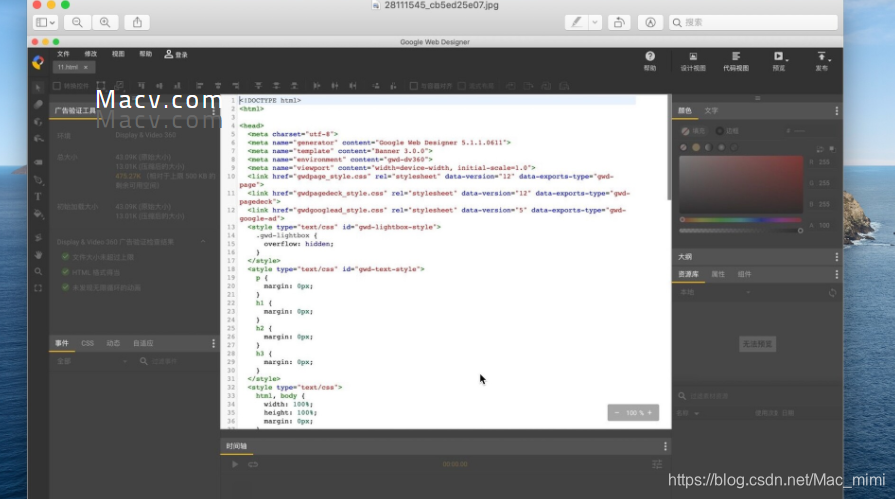Viewport: 895px width, 499px height.
Task: Switch to the Responsive (自适应) tab
Action: (143, 343)
